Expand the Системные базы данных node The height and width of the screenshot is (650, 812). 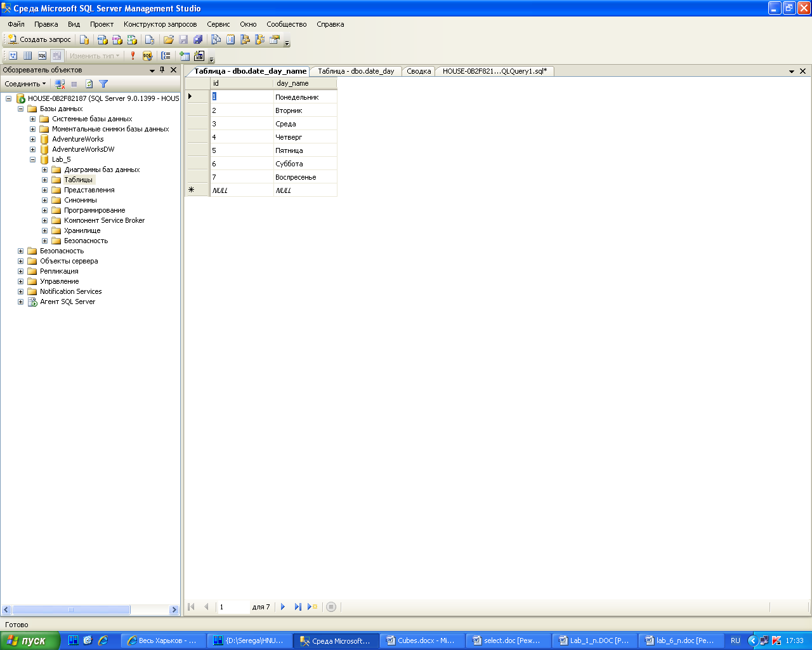coord(33,119)
